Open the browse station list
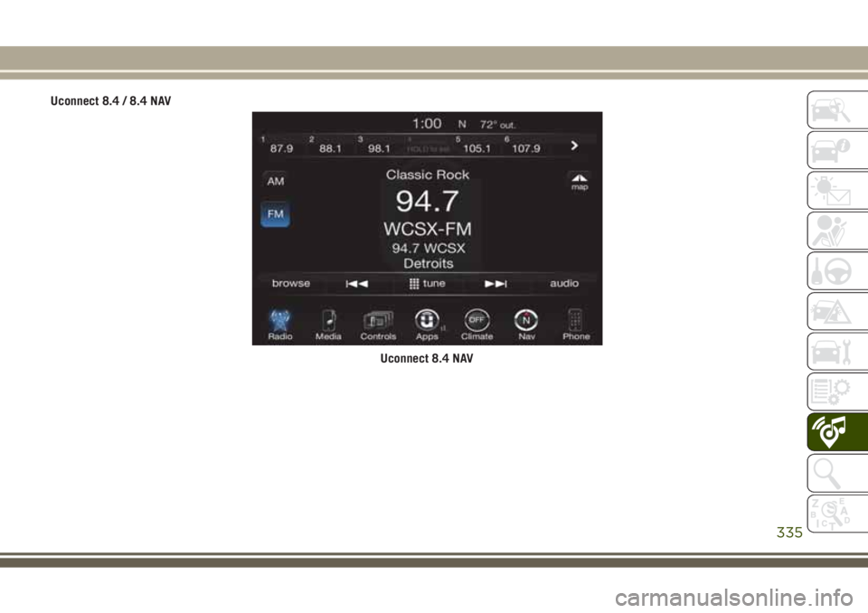 (290, 284)
